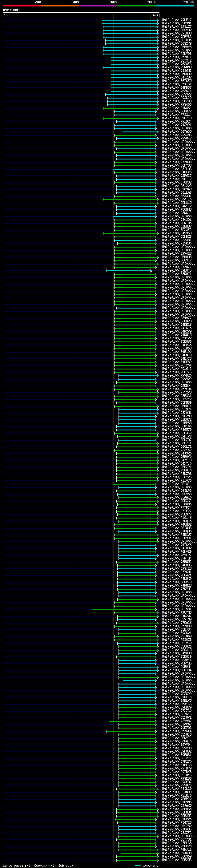Image resolution: width=197 pixels, height=868 pixels.
Task: Open hit UniRef100_Q9M9N1
Action: coord(176,23)
